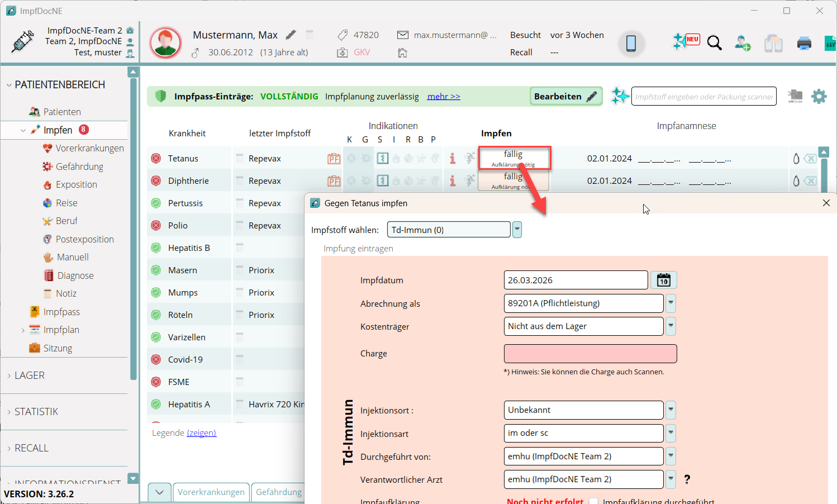Open the PF document icon in the Diphtherie row
This screenshot has width=837, height=504.
pos(334,181)
